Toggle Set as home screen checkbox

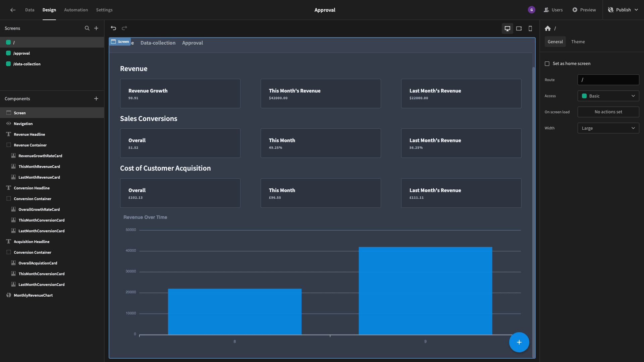pyautogui.click(x=547, y=64)
